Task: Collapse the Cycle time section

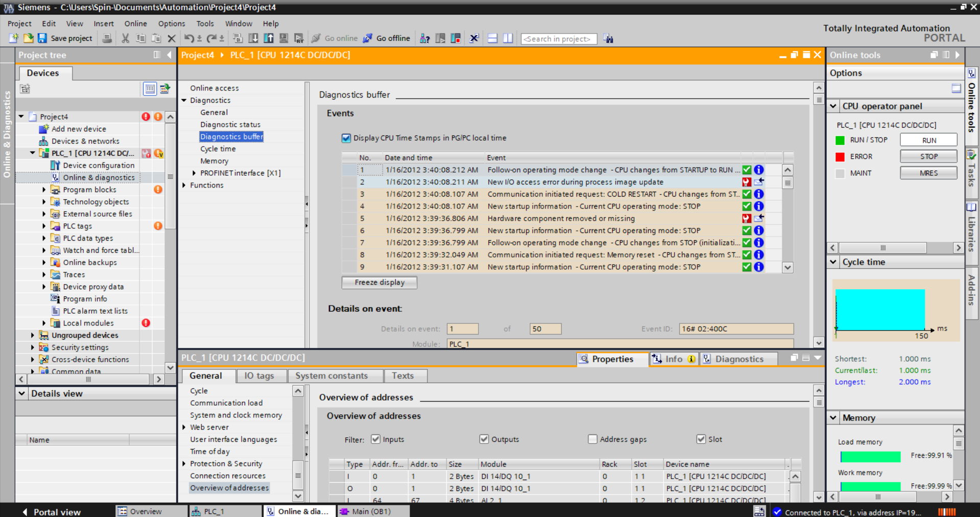Action: pyautogui.click(x=833, y=262)
